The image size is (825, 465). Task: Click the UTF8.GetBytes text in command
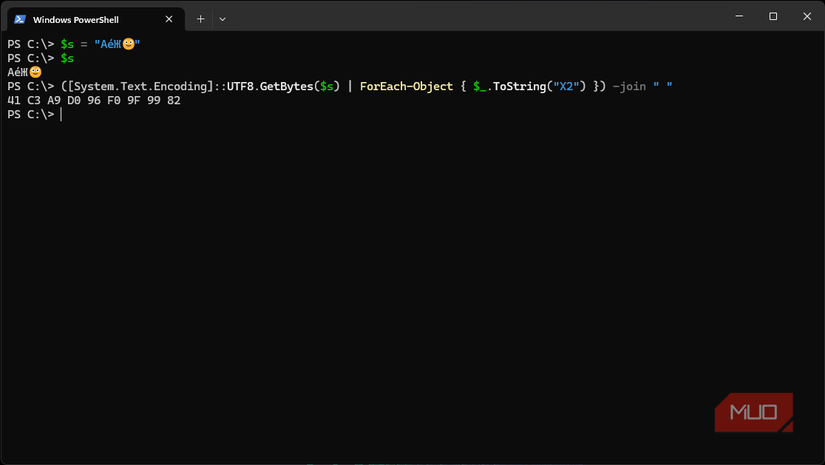tap(270, 86)
